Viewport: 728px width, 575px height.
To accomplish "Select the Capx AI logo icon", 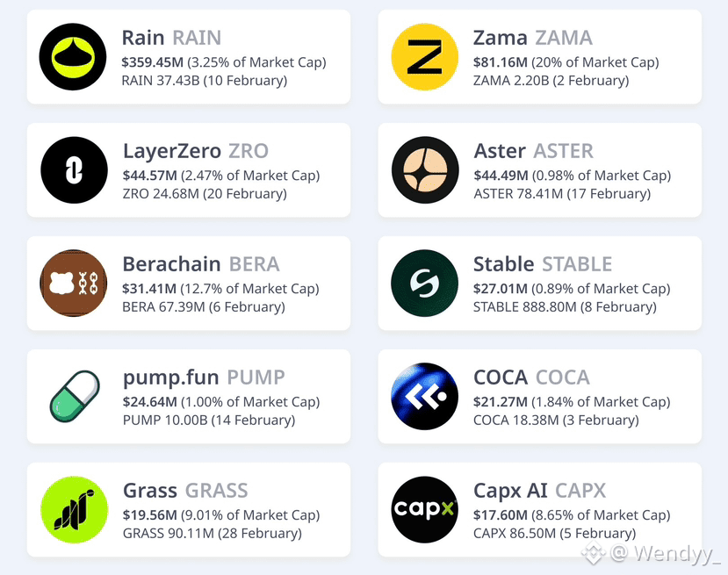I will point(424,509).
